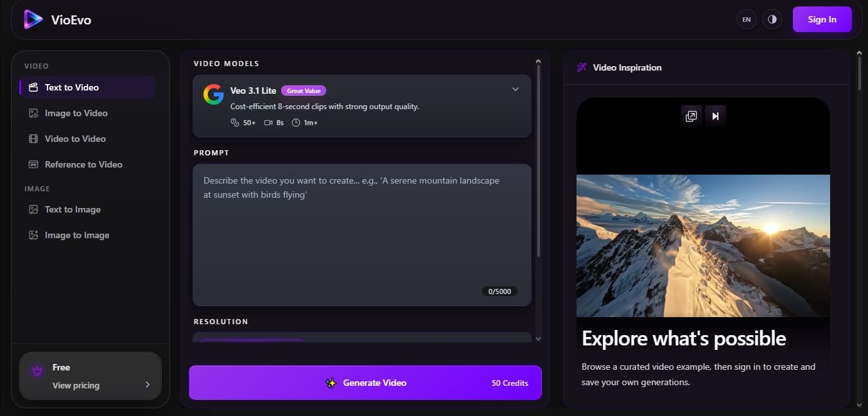
Task: Select Image to Image in sidebar
Action: point(87,235)
